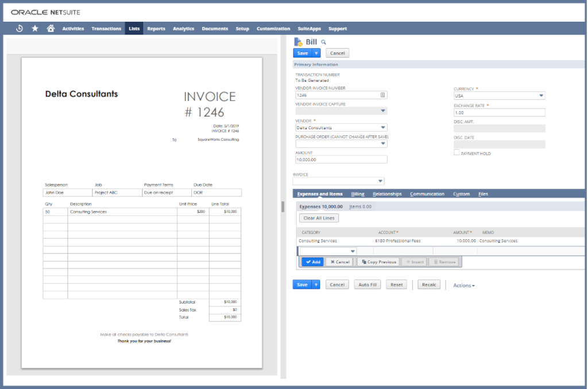Screen dimensions: 588x389
Task: Expand the Actions menu
Action: click(x=464, y=286)
